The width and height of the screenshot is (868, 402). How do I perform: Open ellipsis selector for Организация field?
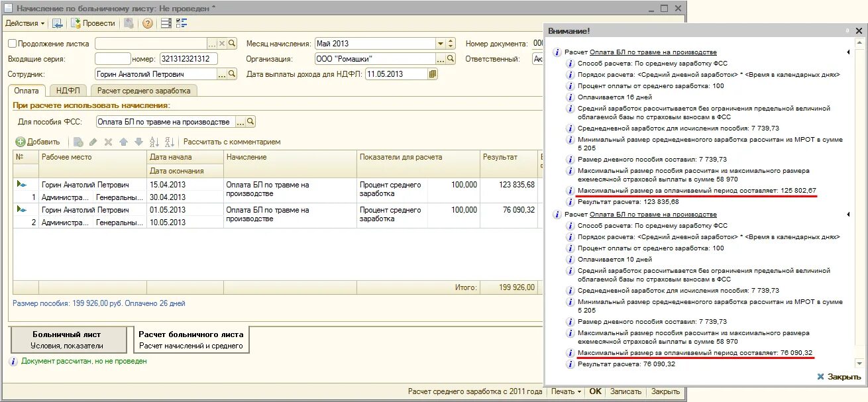point(441,59)
